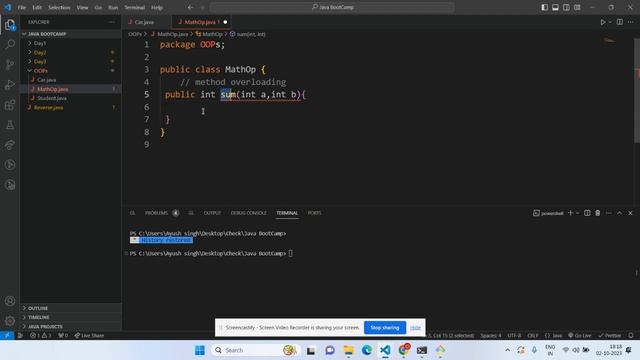This screenshot has height=360, width=640.
Task: Open Source Control view in activity bar
Action: [x=10, y=64]
